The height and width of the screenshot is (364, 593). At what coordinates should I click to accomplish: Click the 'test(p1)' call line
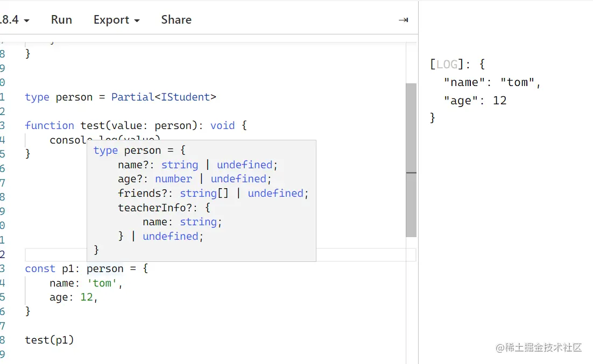click(x=49, y=340)
